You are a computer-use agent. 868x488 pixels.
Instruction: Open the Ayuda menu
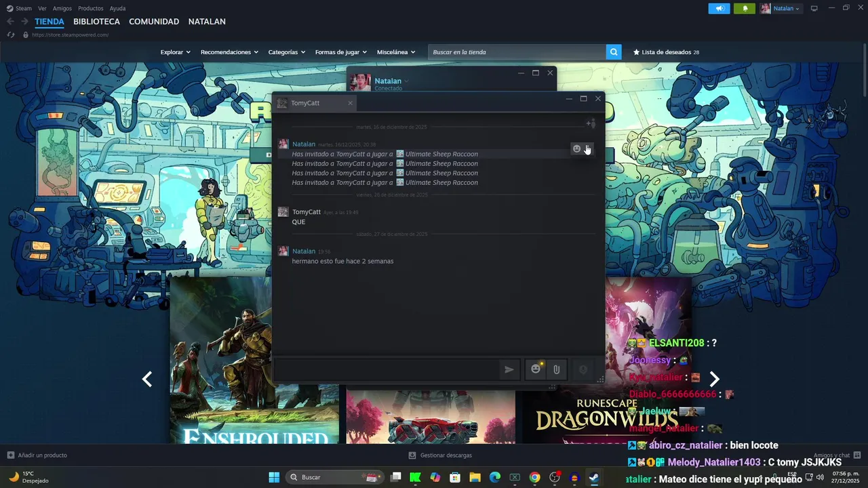click(x=117, y=8)
